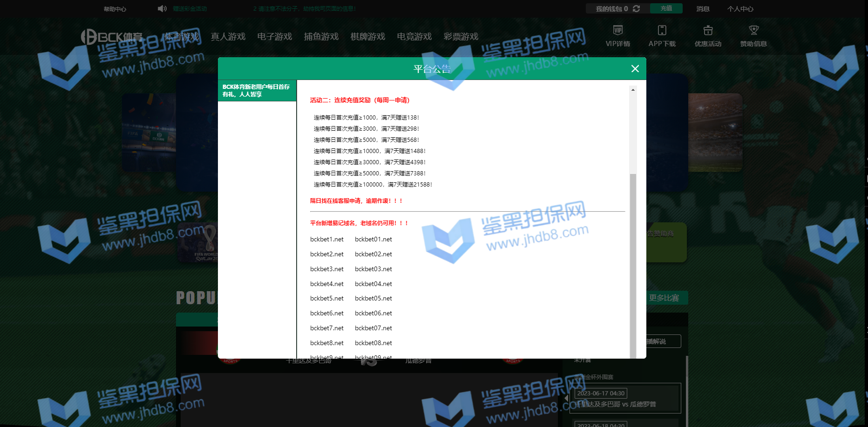Open the APP下载 phone icon
The width and height of the screenshot is (868, 427).
pyautogui.click(x=662, y=31)
